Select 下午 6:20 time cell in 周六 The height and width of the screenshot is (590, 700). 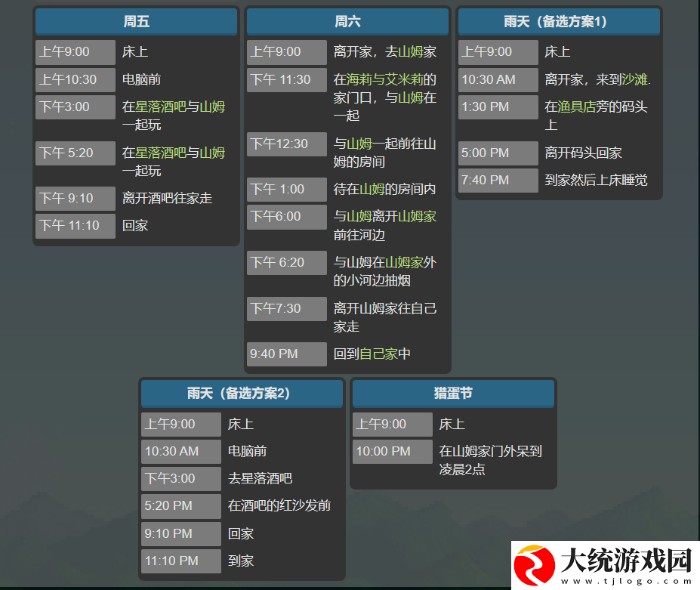287,263
